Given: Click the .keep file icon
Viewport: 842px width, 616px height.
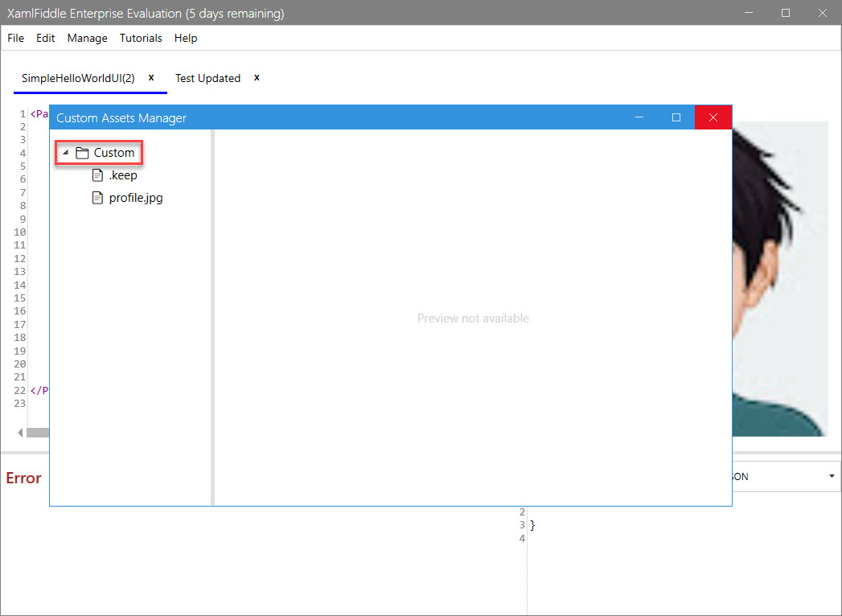Looking at the screenshot, I should tap(97, 175).
